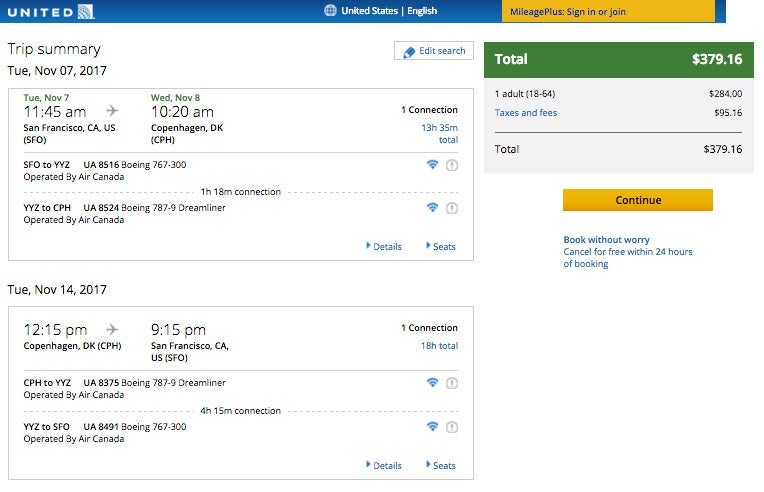This screenshot has width=764, height=492.
Task: Click Wi-Fi icon for UA 8524 flight
Action: [x=432, y=208]
